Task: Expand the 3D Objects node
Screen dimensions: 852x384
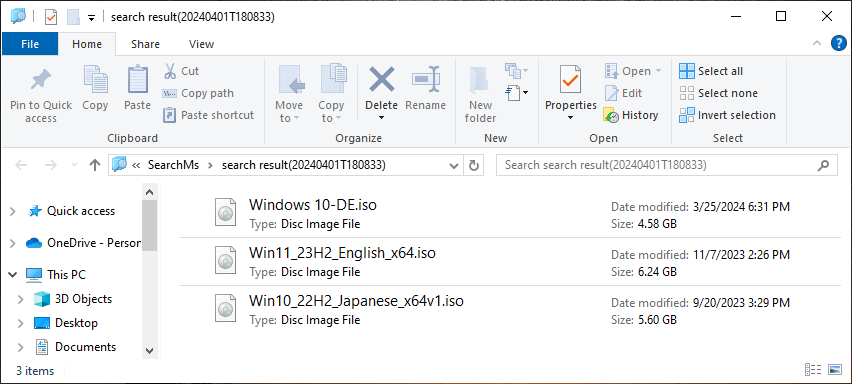Action: (21, 299)
